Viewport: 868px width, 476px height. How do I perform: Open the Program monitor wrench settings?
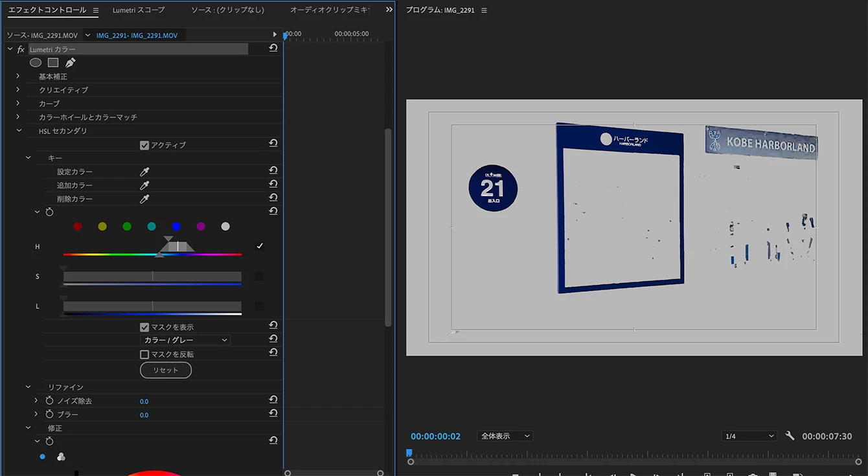(x=790, y=436)
